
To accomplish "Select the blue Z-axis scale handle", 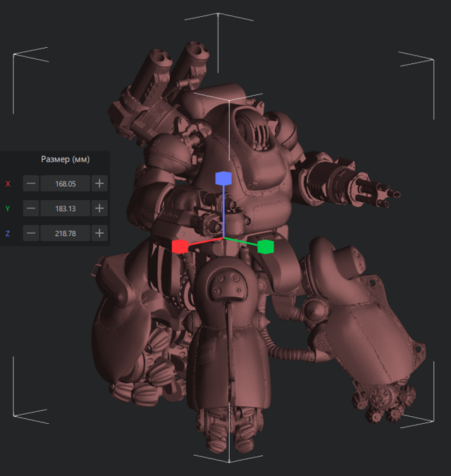I will coord(223,177).
